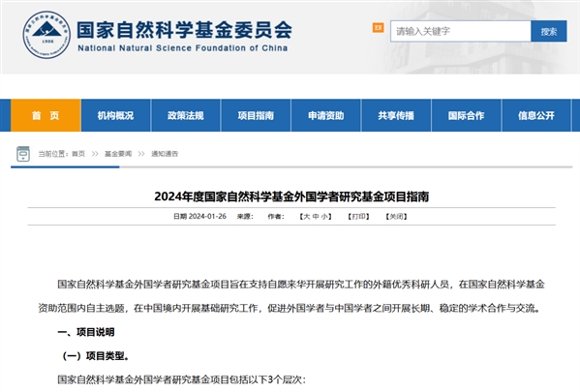Set font size to 小
The image size is (580, 392).
coord(324,217)
